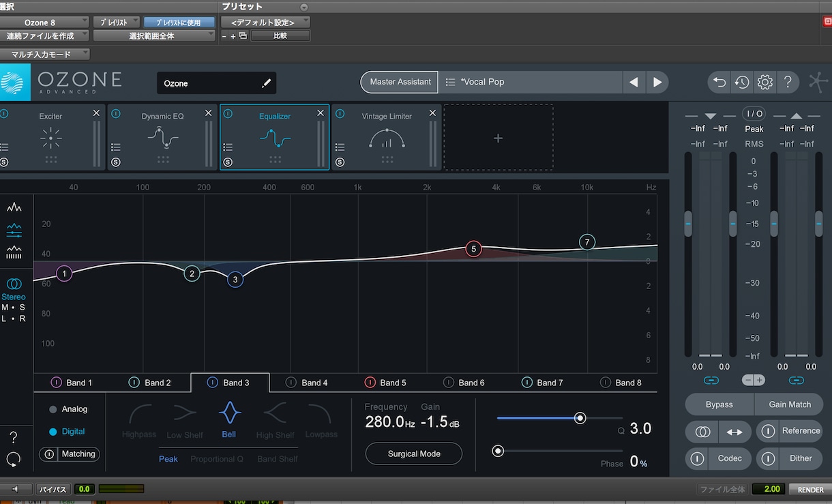
Task: Open help beside the settings gear
Action: coord(788,83)
